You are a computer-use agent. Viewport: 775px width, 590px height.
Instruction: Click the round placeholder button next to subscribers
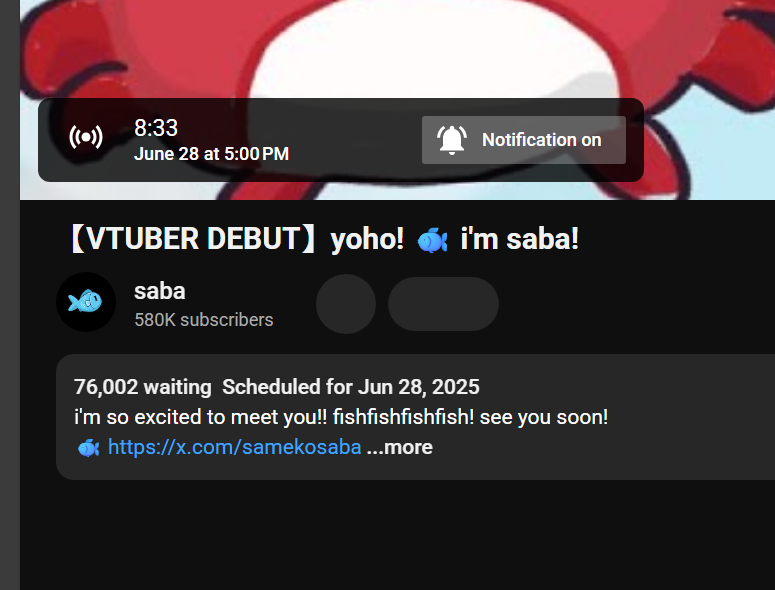(x=346, y=304)
